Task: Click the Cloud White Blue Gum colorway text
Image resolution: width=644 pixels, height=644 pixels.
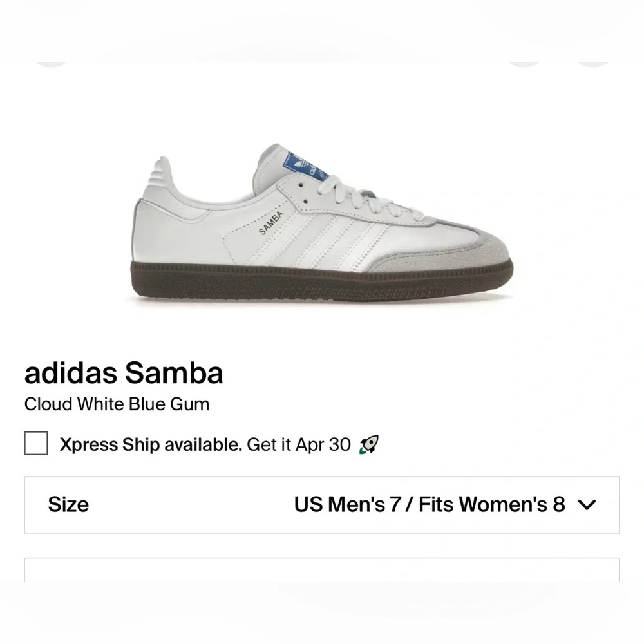Action: pos(117,404)
